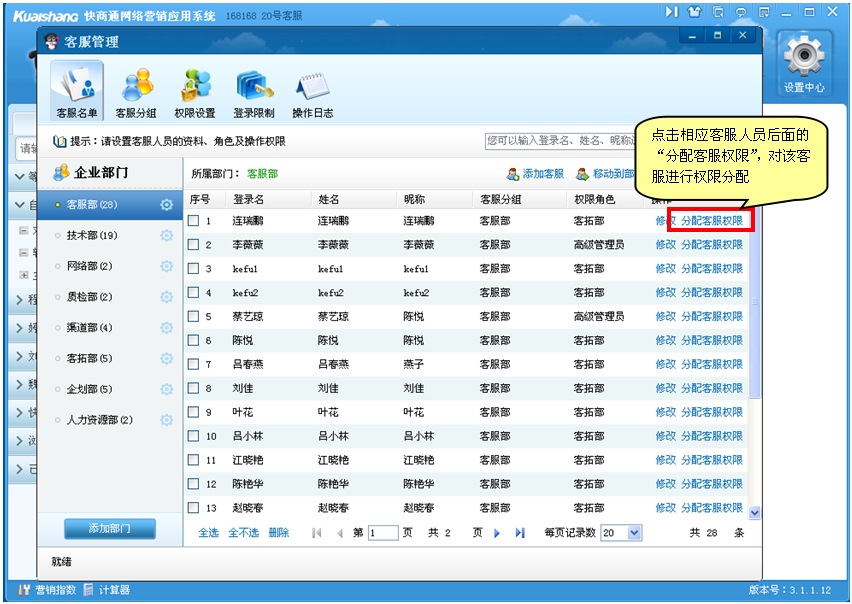Click the 设置中心 gear icon
Image resolution: width=852 pixels, height=604 pixels.
pyautogui.click(x=804, y=63)
